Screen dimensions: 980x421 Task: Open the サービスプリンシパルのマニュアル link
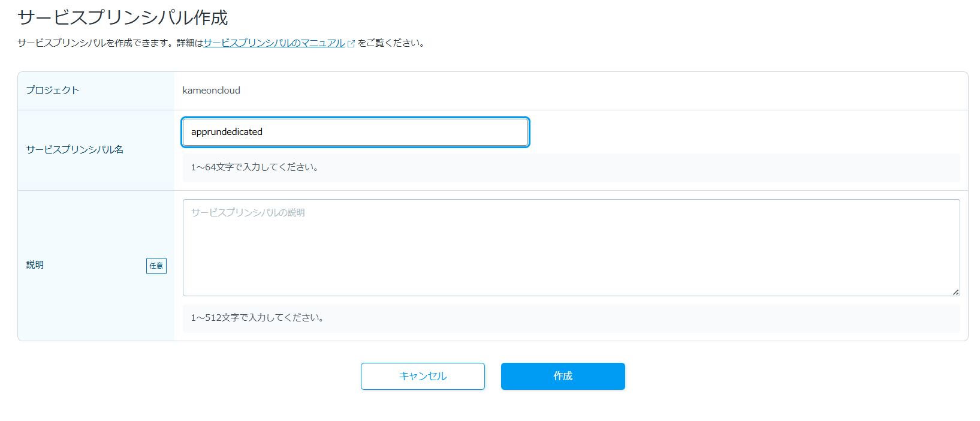[274, 43]
